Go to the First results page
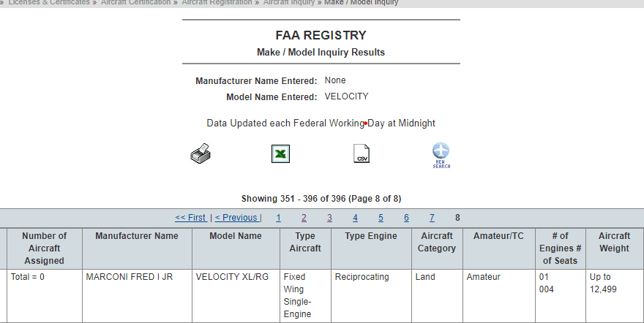The width and height of the screenshot is (644, 323). click(191, 218)
